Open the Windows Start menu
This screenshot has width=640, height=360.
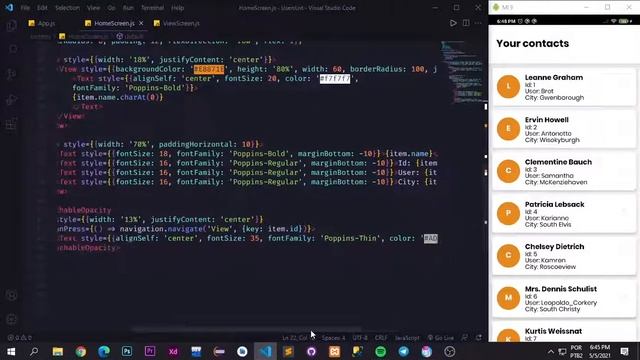[x=11, y=351]
